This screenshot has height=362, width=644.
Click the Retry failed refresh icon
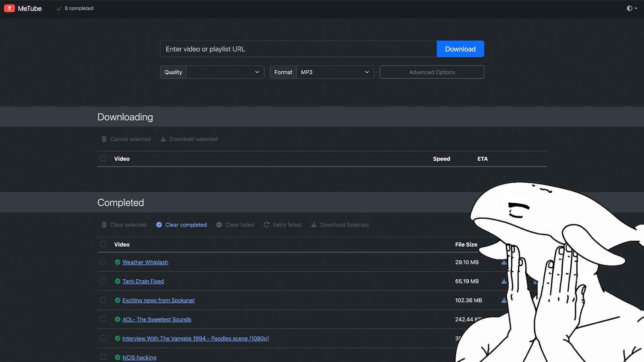(266, 225)
